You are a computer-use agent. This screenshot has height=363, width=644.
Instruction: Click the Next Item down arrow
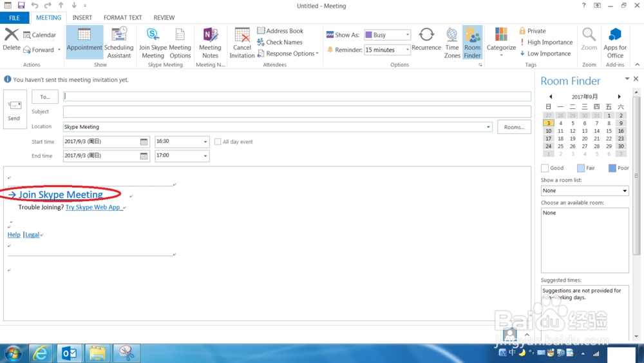[x=74, y=5]
